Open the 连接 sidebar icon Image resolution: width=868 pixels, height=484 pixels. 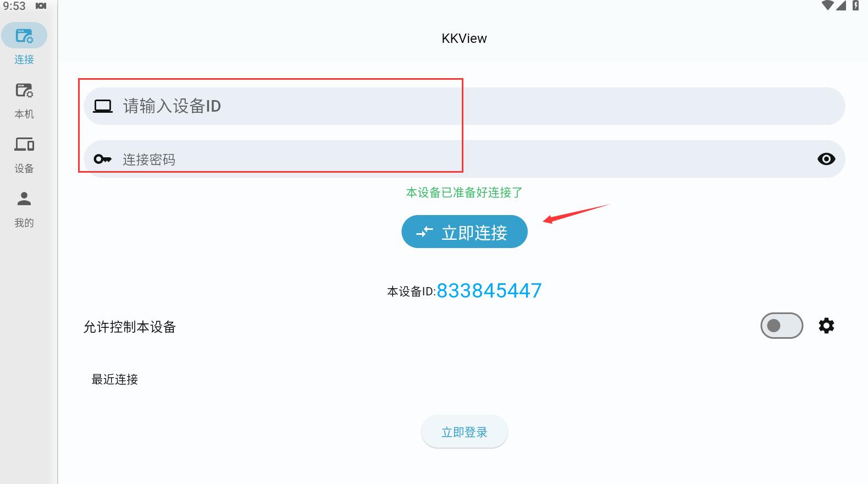click(24, 36)
